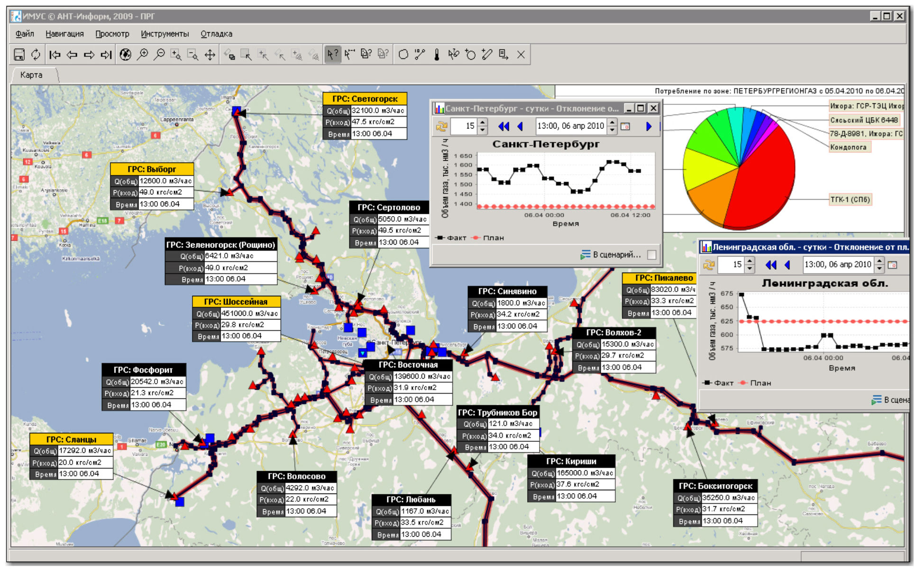The image size is (924, 576).
Task: Step forward blue arrow in Санкт-Петербург window
Action: (649, 127)
